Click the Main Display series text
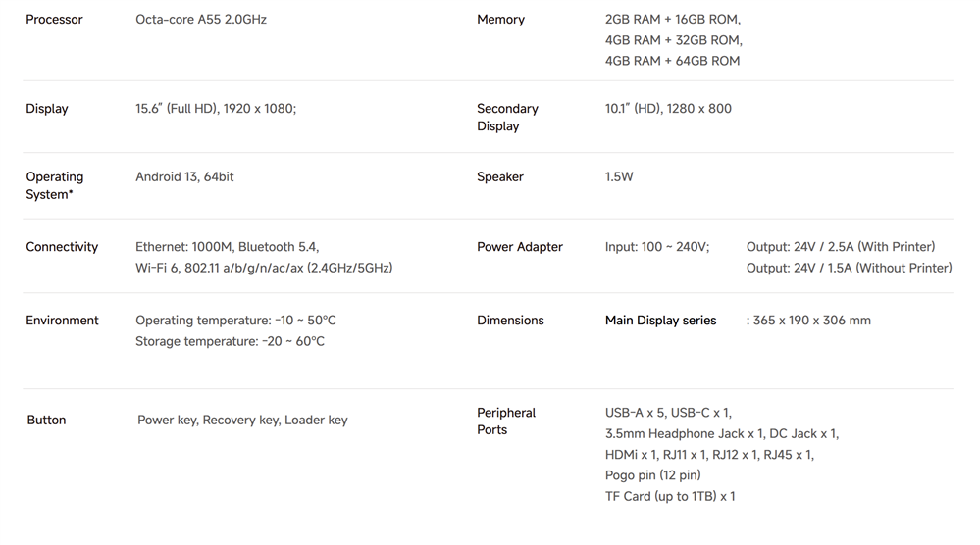Screen dimensions: 980x545 (660, 321)
